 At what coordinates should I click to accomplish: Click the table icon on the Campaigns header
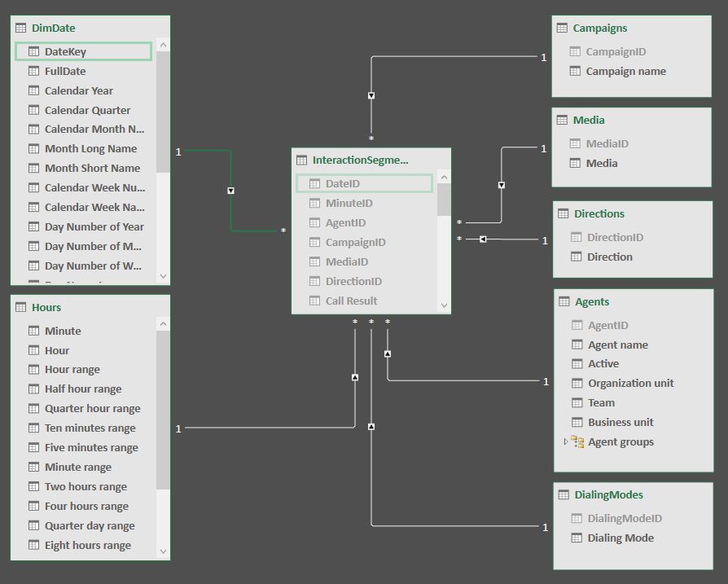click(x=562, y=27)
